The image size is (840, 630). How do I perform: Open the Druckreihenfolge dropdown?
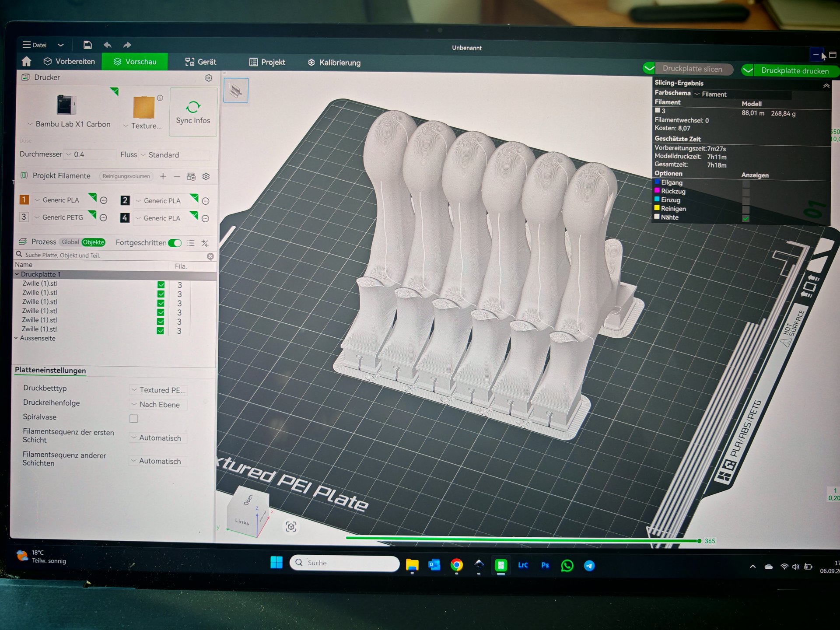159,405
